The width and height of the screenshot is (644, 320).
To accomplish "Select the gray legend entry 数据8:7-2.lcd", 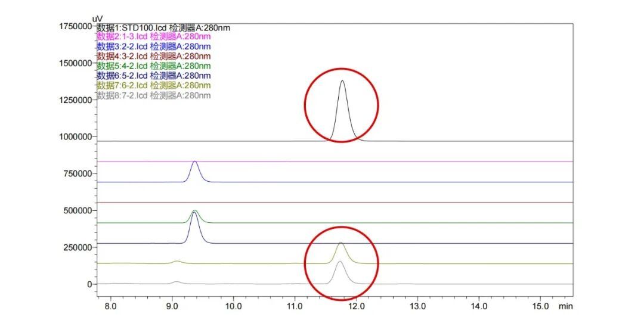I will (154, 95).
